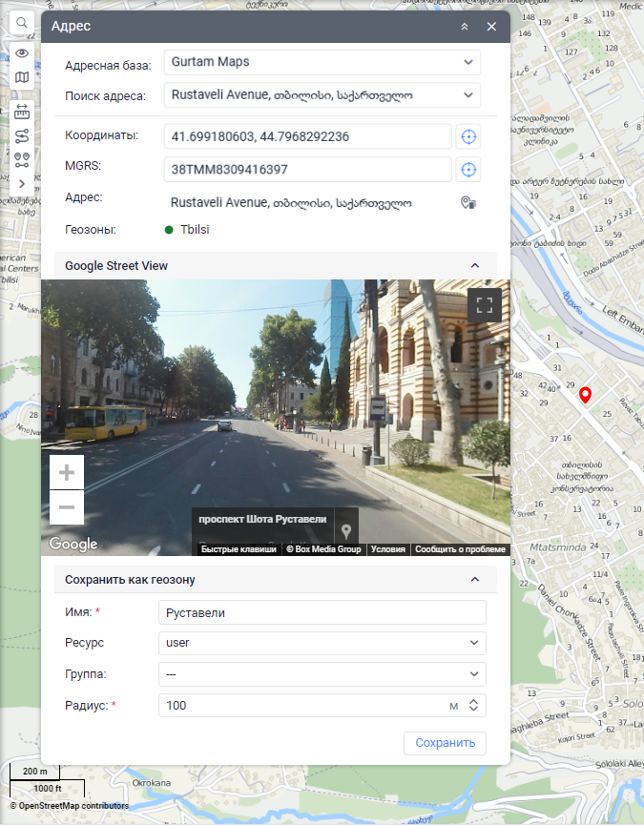
Task: Click the Имя field containing Руставели
Action: point(322,612)
